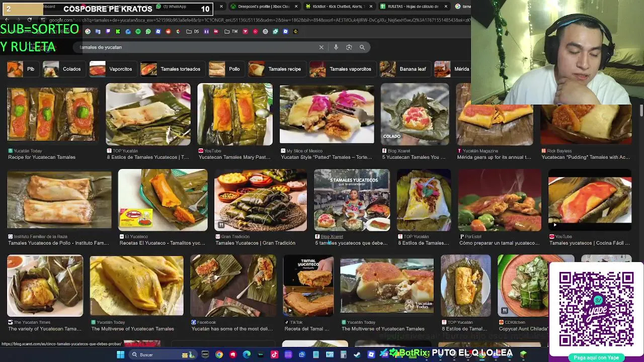The width and height of the screenshot is (644, 362).
Task: Open the COLADO Blog Xcaret thumbnail
Action: click(415, 114)
